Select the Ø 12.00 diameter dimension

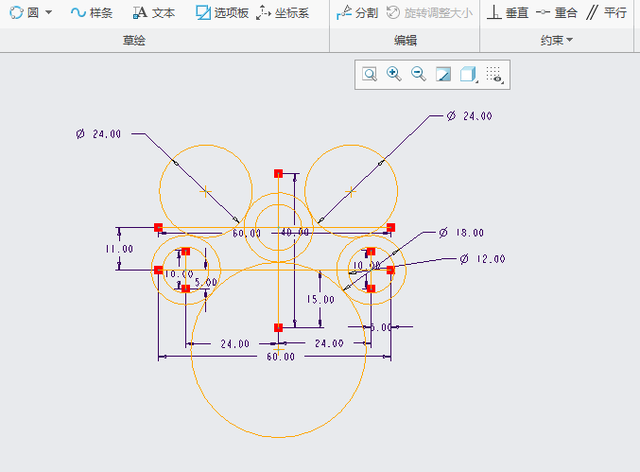pos(482,259)
